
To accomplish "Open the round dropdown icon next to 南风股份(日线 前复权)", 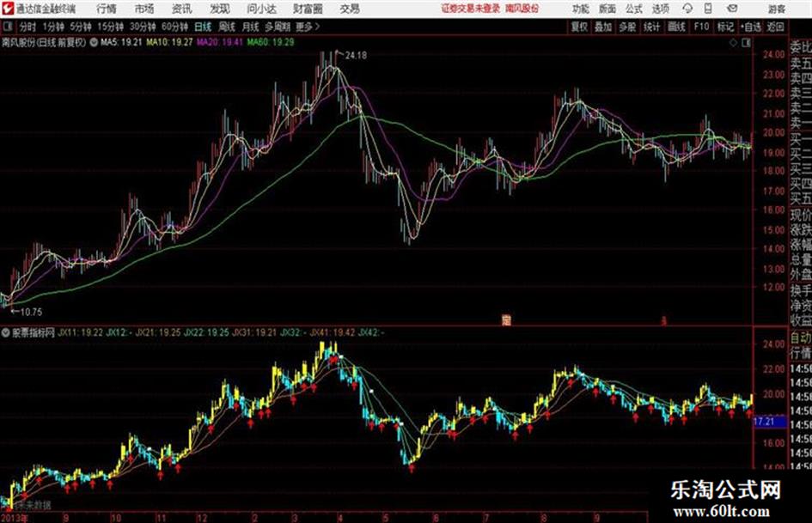I will click(x=94, y=42).
